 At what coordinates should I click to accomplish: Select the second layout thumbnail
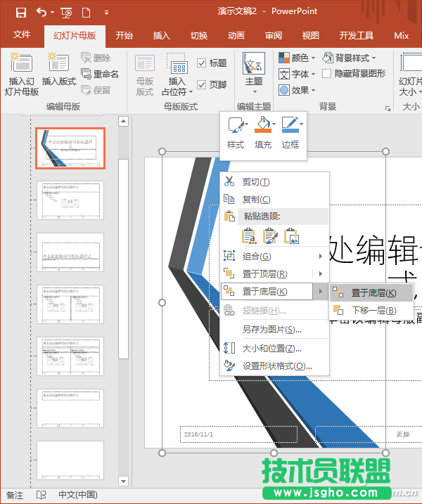[x=70, y=200]
